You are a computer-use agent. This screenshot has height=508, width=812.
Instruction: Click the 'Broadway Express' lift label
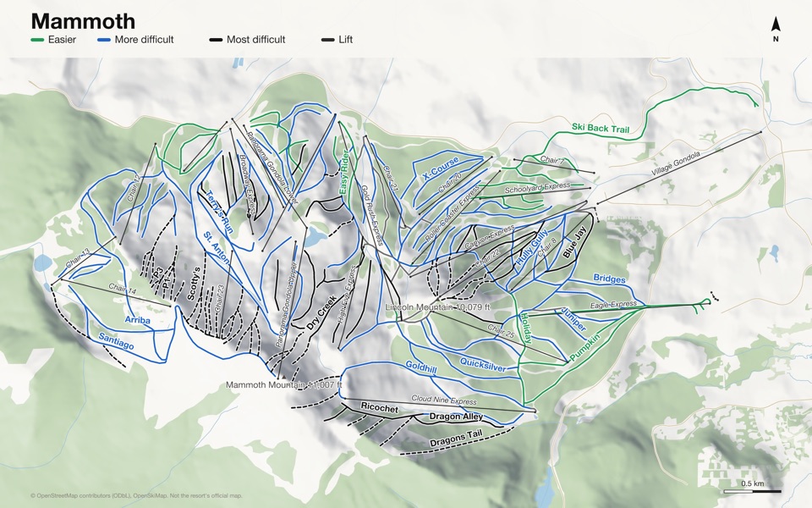click(248, 184)
